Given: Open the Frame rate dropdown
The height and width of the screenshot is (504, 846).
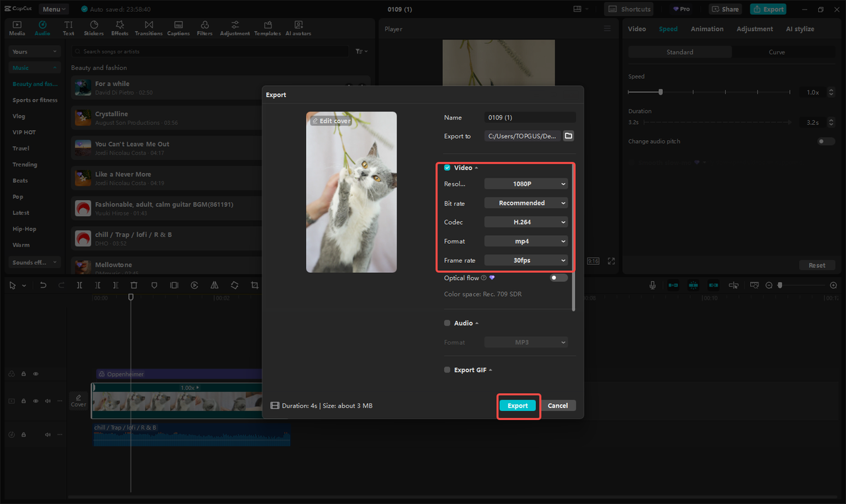Looking at the screenshot, I should 525,260.
